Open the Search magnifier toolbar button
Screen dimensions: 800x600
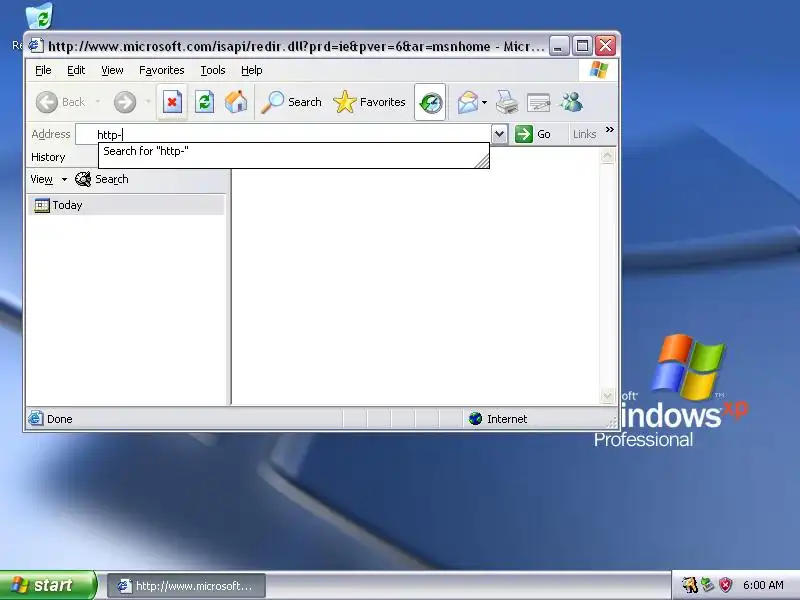tap(291, 102)
